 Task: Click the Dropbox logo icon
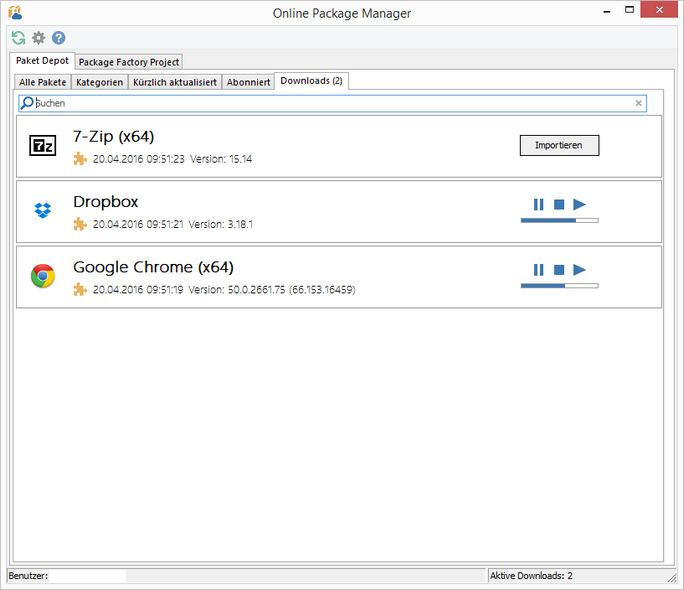43,211
